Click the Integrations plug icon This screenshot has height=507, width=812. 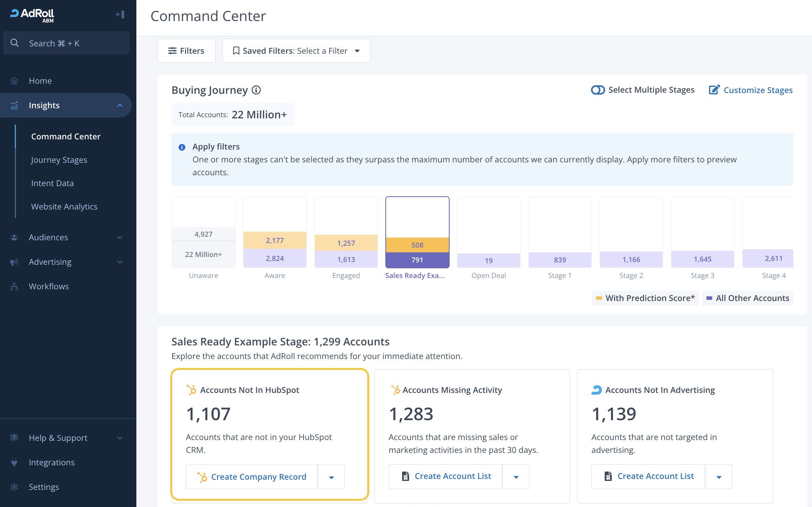point(14,463)
